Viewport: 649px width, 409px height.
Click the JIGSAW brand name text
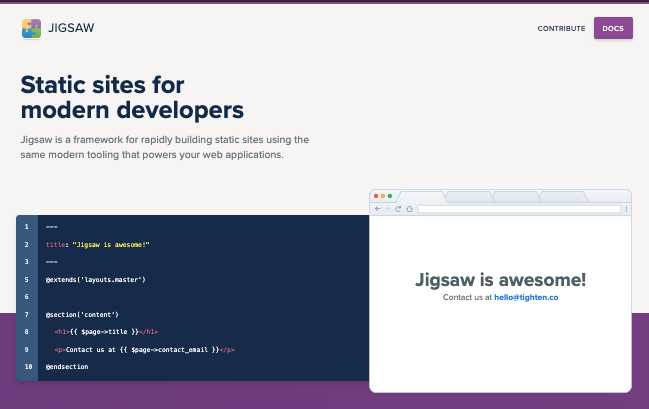coord(71,28)
